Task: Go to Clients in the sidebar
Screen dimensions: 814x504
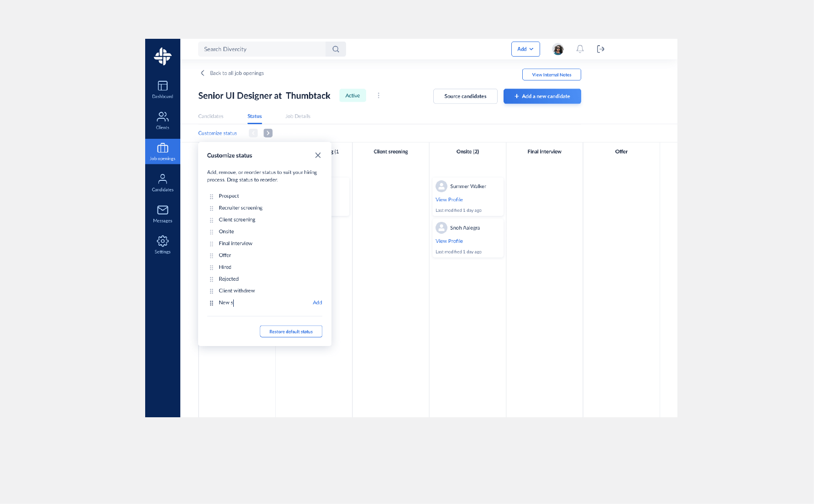Action: pyautogui.click(x=163, y=121)
